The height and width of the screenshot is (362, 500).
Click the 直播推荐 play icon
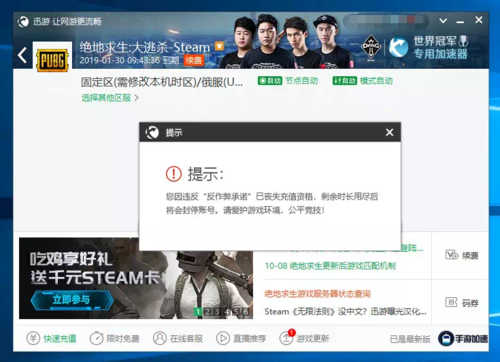coord(223,338)
